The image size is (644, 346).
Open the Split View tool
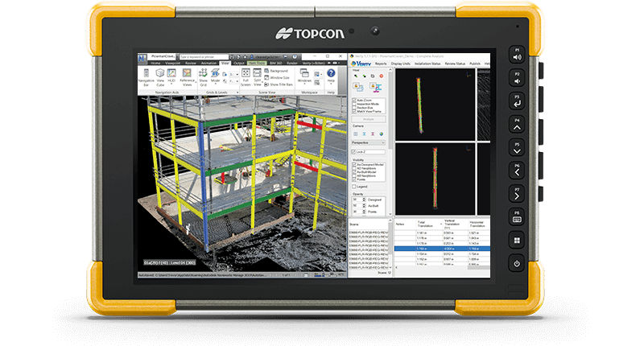257,77
